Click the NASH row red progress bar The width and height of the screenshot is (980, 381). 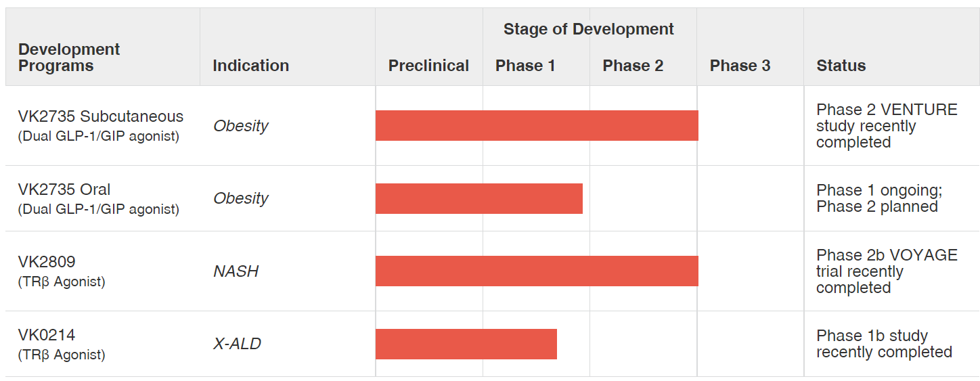pos(537,271)
